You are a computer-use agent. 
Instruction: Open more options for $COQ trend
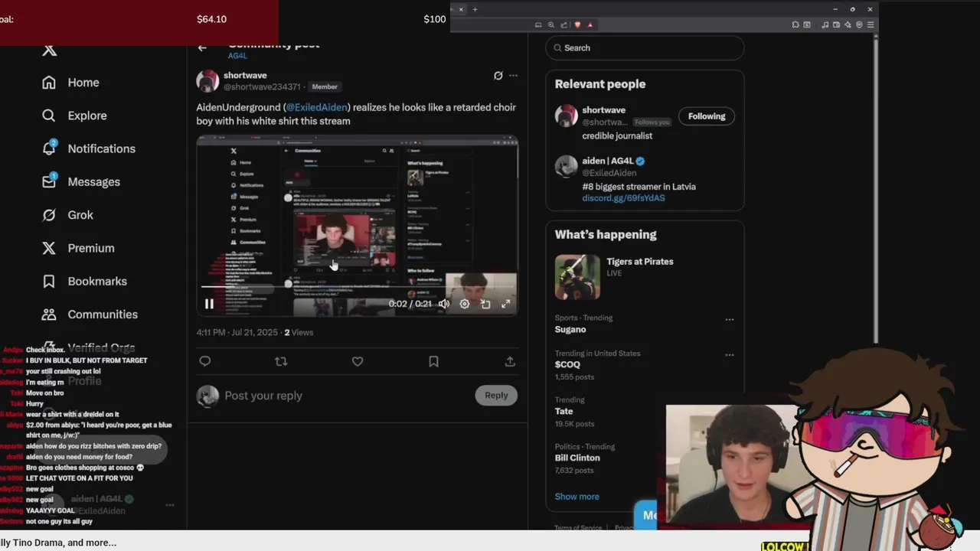tap(730, 354)
